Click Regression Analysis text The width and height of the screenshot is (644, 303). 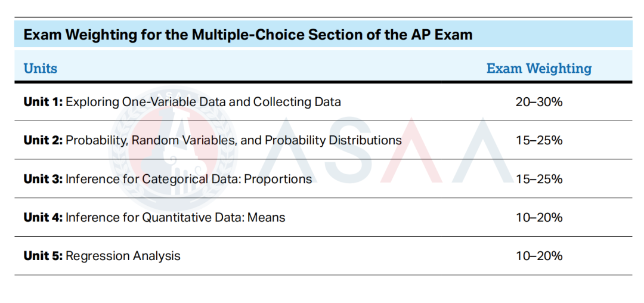point(123,256)
